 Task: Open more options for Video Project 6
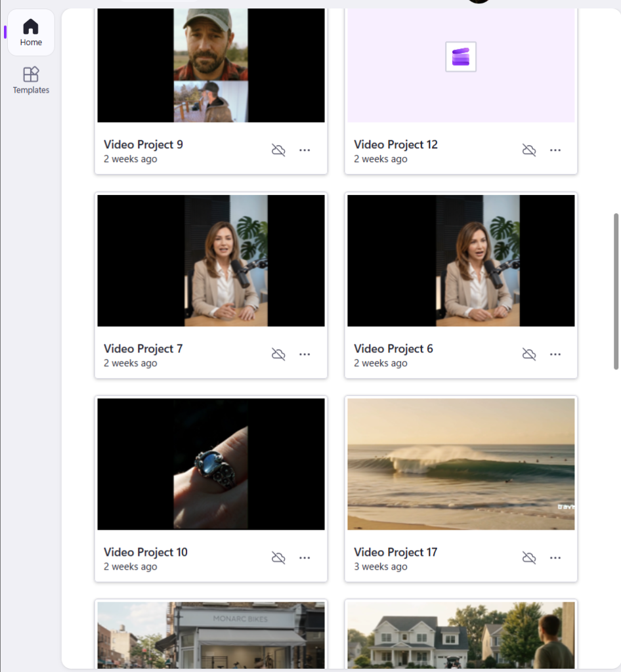tap(555, 354)
